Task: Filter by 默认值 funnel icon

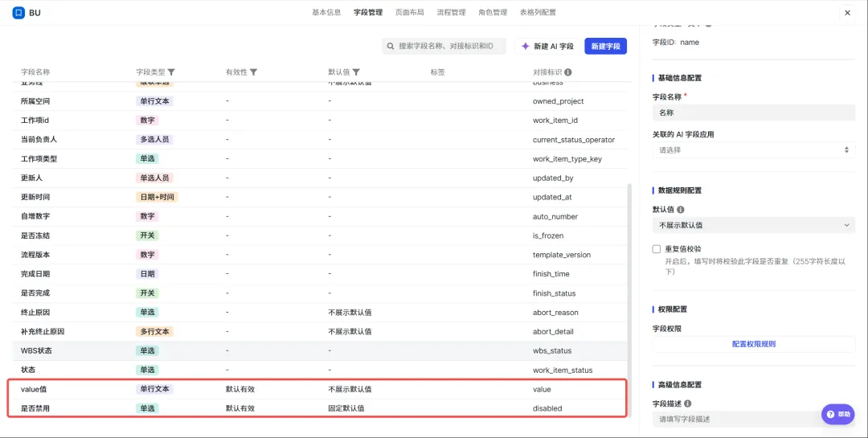Action: (x=357, y=72)
